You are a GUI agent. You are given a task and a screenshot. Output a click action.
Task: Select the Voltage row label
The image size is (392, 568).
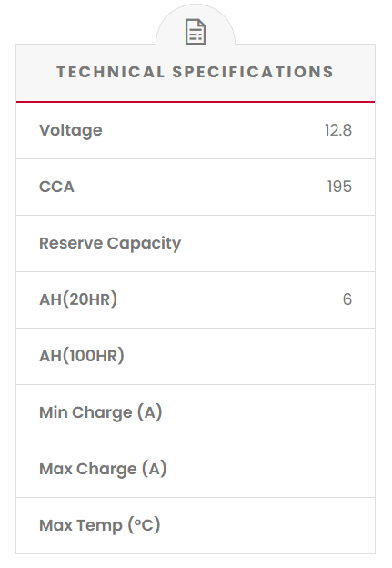click(x=71, y=130)
